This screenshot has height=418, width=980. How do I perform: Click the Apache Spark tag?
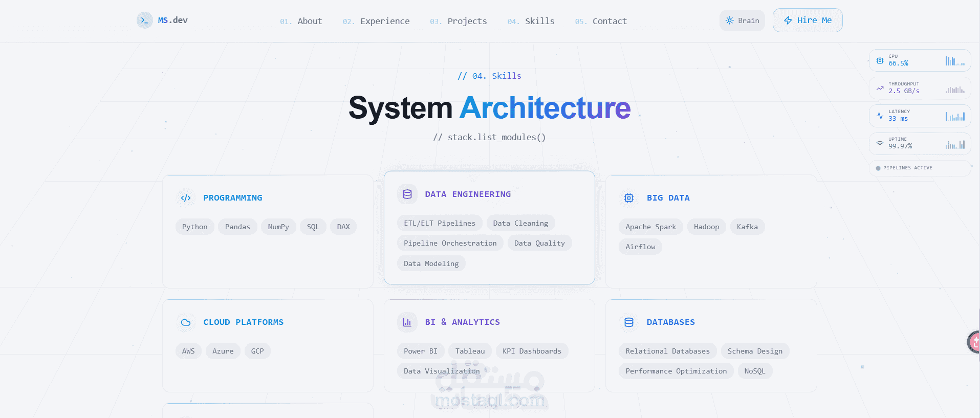(x=651, y=227)
